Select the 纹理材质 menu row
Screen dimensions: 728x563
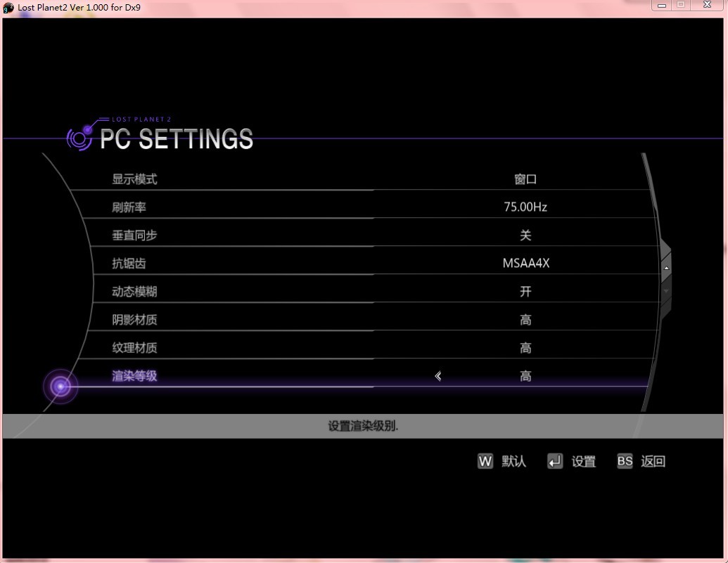134,348
